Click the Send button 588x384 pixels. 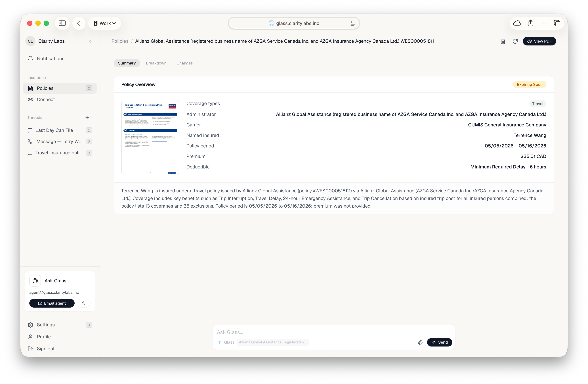(440, 342)
